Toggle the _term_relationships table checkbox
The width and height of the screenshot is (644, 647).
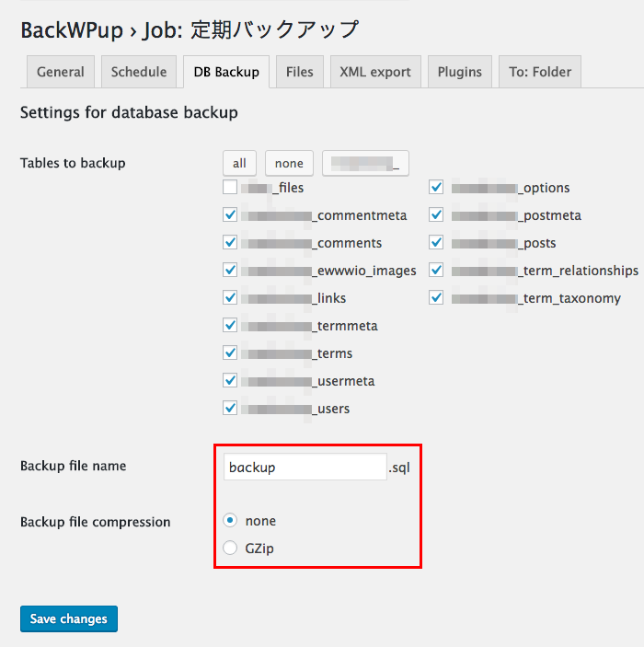click(436, 270)
